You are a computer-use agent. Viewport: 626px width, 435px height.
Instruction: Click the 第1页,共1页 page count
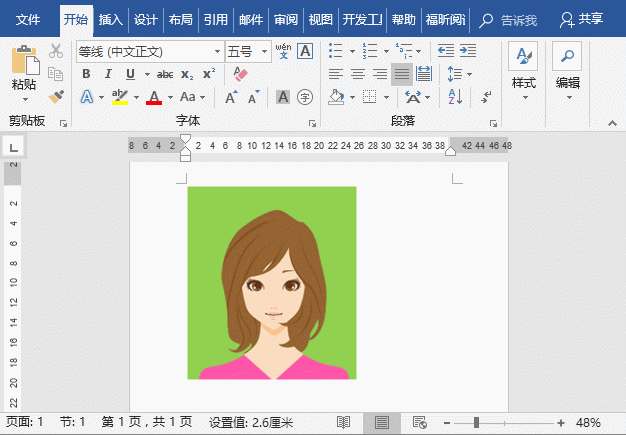pyautogui.click(x=147, y=422)
